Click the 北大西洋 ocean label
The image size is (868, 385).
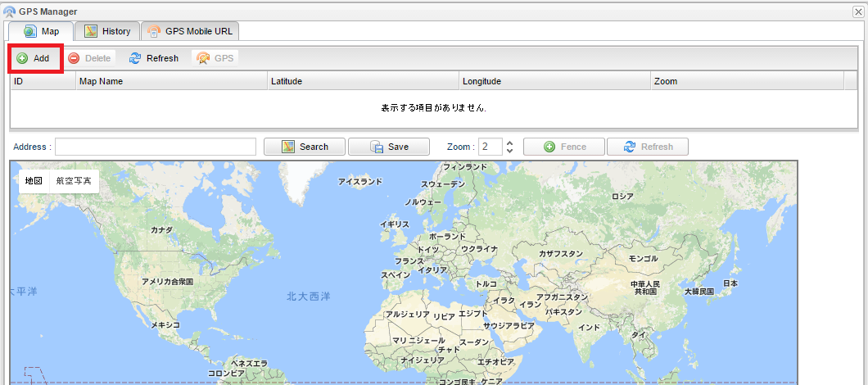(x=309, y=297)
